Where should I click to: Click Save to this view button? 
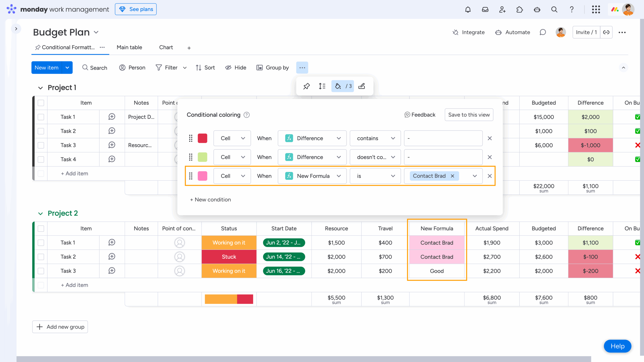point(469,115)
